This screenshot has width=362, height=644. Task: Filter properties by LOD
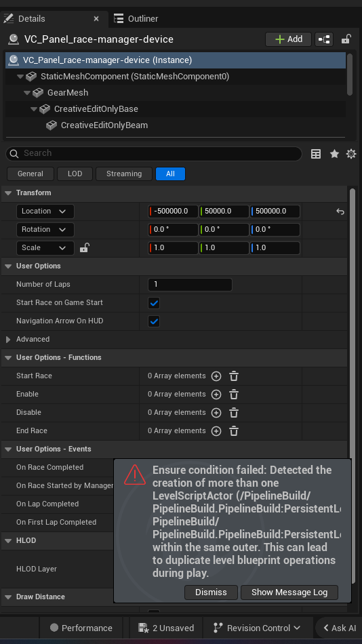pyautogui.click(x=75, y=174)
